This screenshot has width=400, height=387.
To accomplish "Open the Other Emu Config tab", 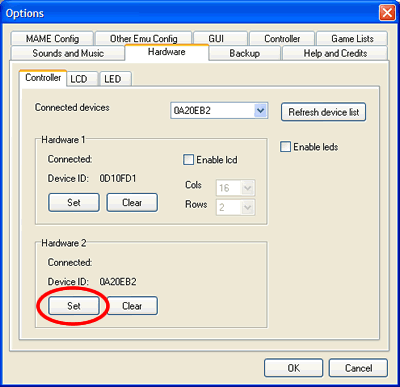I will coord(143,39).
